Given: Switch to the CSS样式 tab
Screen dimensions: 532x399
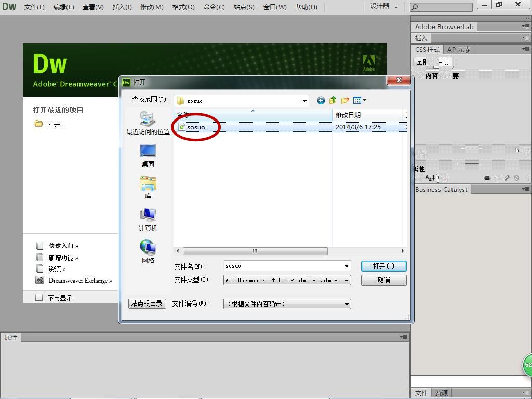Looking at the screenshot, I should (x=427, y=49).
